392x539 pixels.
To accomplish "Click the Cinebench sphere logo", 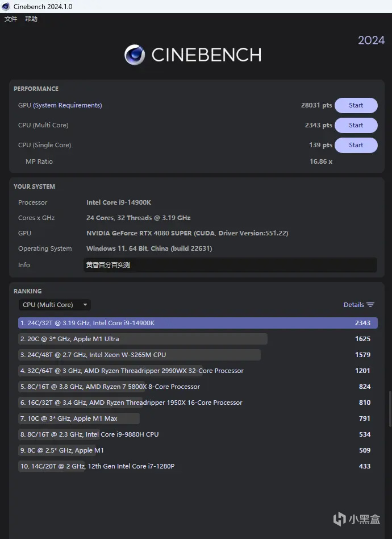I will tap(135, 55).
